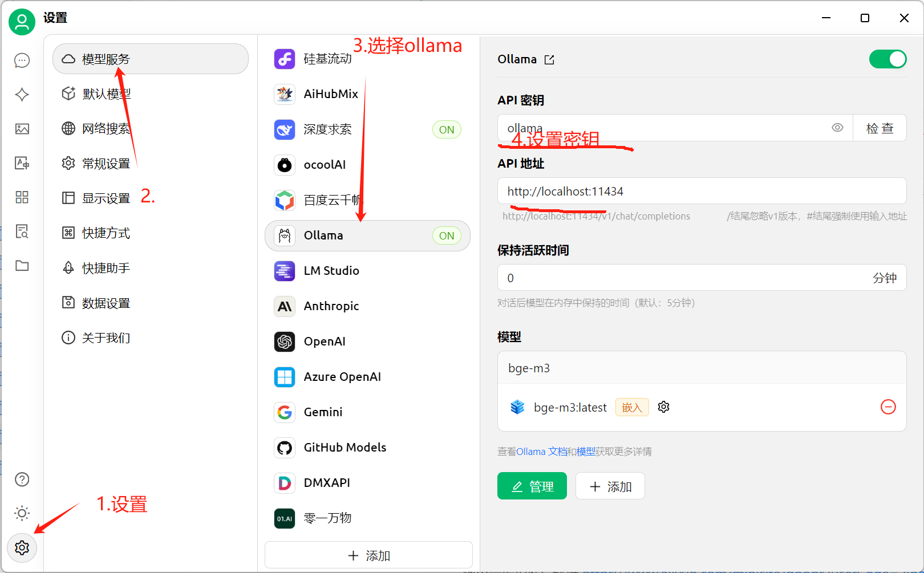Show API key with eye icon
This screenshot has height=573, width=924.
837,128
